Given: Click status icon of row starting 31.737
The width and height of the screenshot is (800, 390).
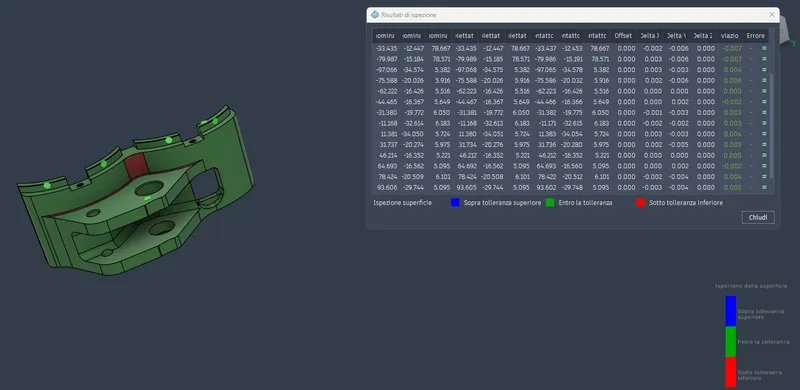Looking at the screenshot, I should coord(764,145).
